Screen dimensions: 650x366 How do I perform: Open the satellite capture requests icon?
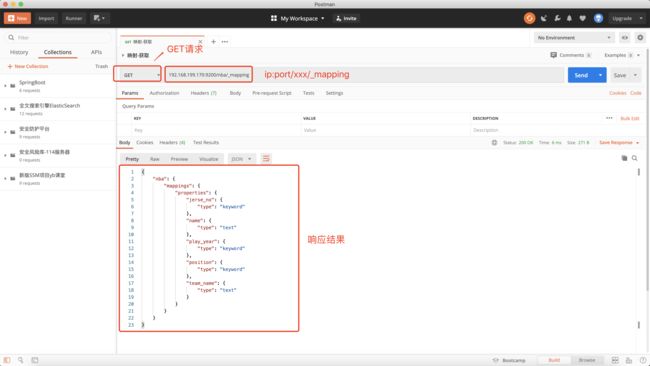pos(544,18)
